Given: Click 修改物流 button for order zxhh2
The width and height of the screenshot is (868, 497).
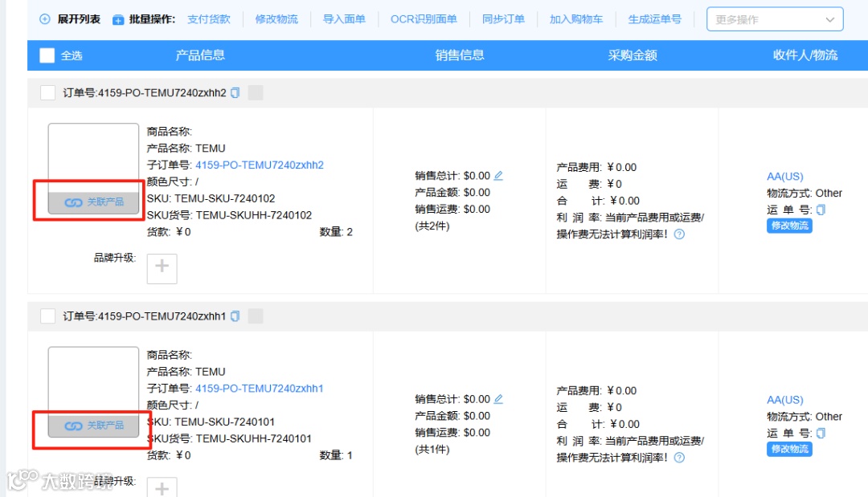Looking at the screenshot, I should [789, 226].
